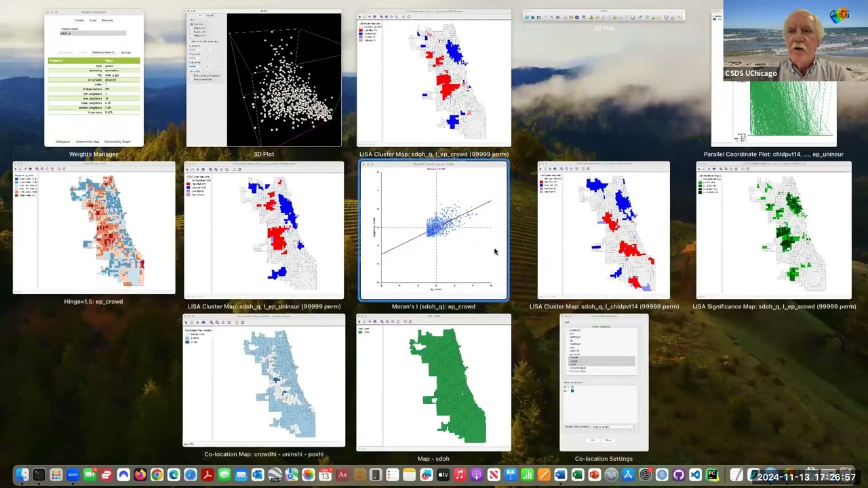The height and width of the screenshot is (488, 868).
Task: Click OK in Co-location Settings
Action: point(593,441)
